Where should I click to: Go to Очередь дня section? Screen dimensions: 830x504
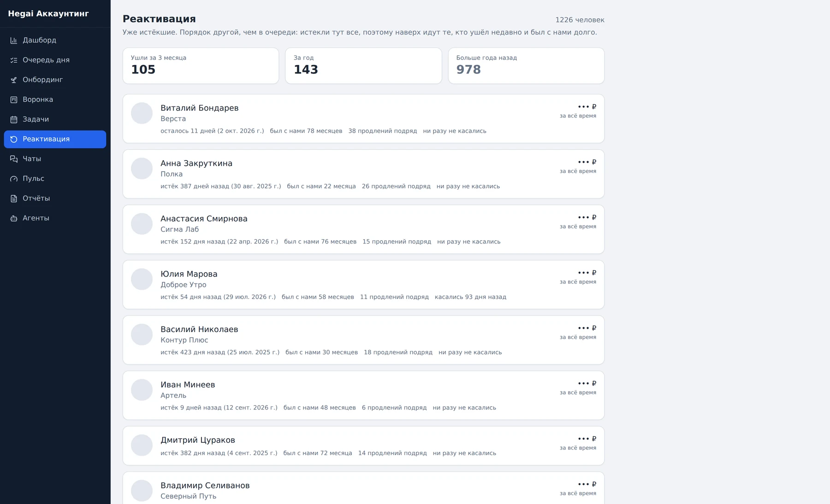click(x=55, y=60)
